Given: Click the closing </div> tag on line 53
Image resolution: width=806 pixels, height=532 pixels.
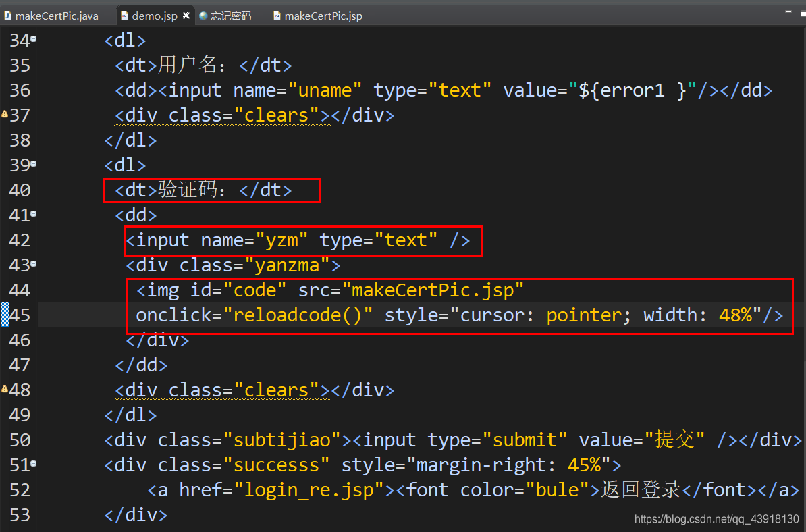Looking at the screenshot, I should (136, 514).
